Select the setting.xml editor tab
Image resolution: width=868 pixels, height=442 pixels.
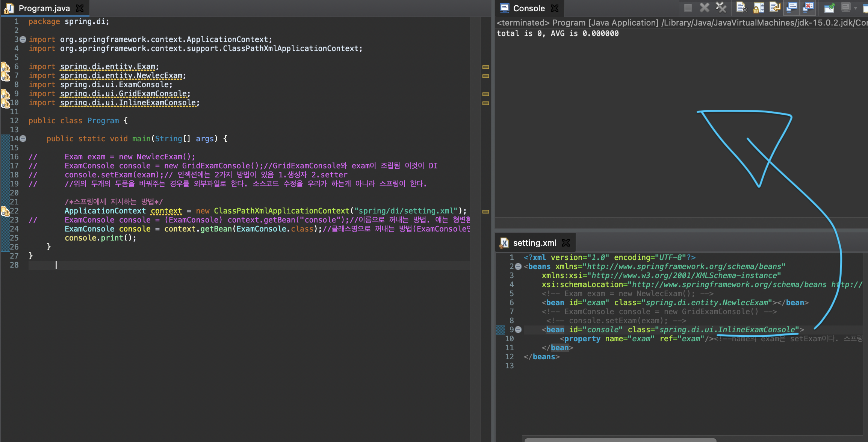pyautogui.click(x=534, y=243)
